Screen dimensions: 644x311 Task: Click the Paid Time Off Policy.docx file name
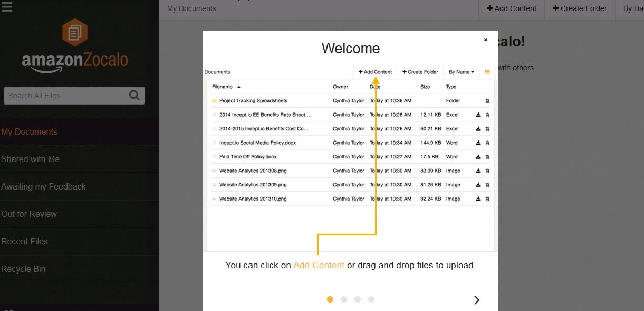pyautogui.click(x=248, y=157)
